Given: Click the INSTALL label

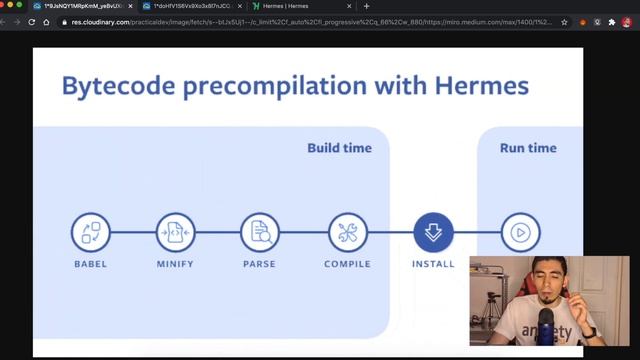Looking at the screenshot, I should click(433, 264).
